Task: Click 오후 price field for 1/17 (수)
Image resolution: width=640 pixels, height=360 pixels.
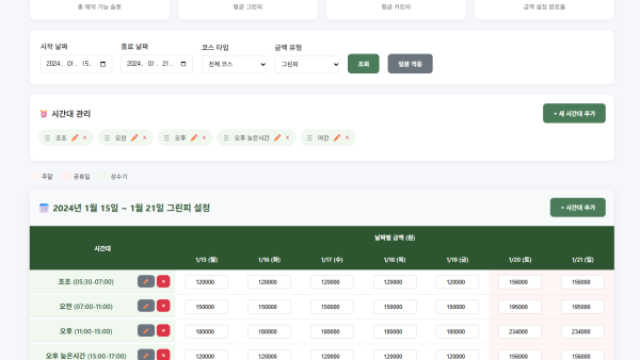Action: [x=331, y=332]
